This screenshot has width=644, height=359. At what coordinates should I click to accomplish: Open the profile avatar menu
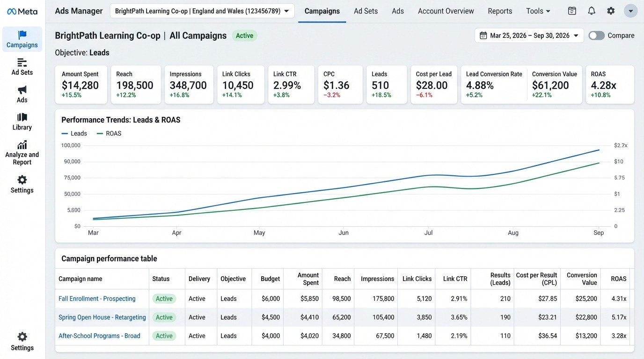(x=631, y=11)
